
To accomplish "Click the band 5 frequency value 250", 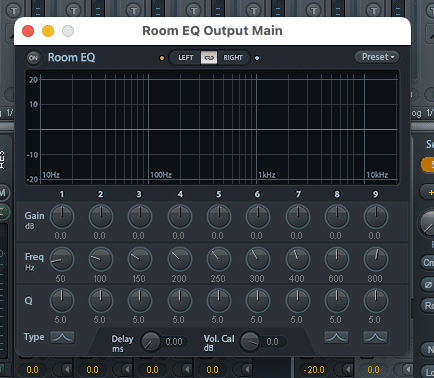I will pos(218,279).
